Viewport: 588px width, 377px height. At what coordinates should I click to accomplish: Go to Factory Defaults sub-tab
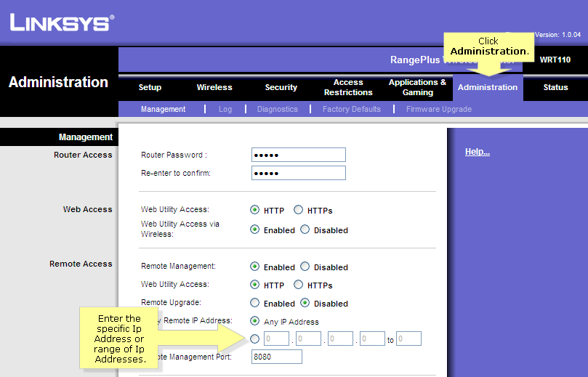(x=352, y=110)
